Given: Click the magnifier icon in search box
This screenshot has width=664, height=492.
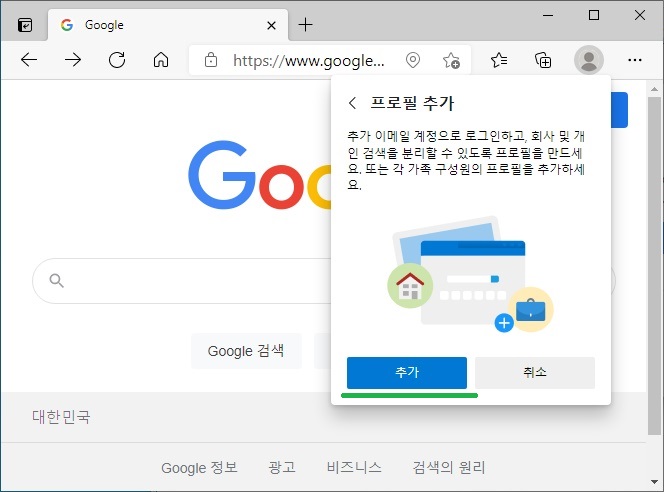Looking at the screenshot, I should [x=56, y=281].
